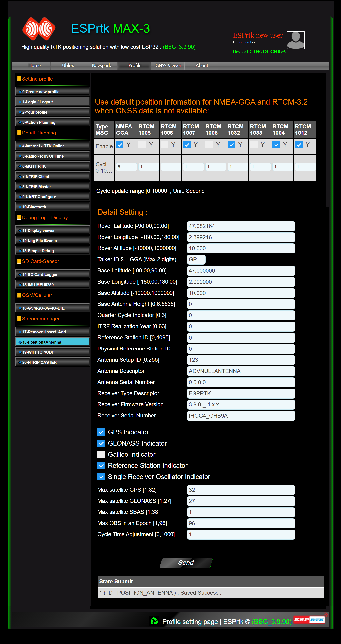Open the Ublox navigation menu
Screen dimensions: 341x644
pyautogui.click(x=68, y=66)
